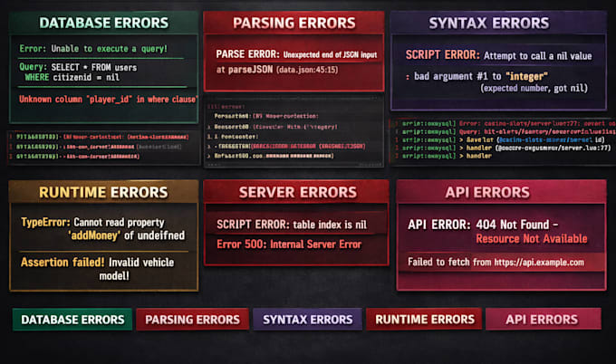Click 'PARSE ERROR: Unexpected end of JSON input'
Screen dimensions: 616x364
coord(296,54)
